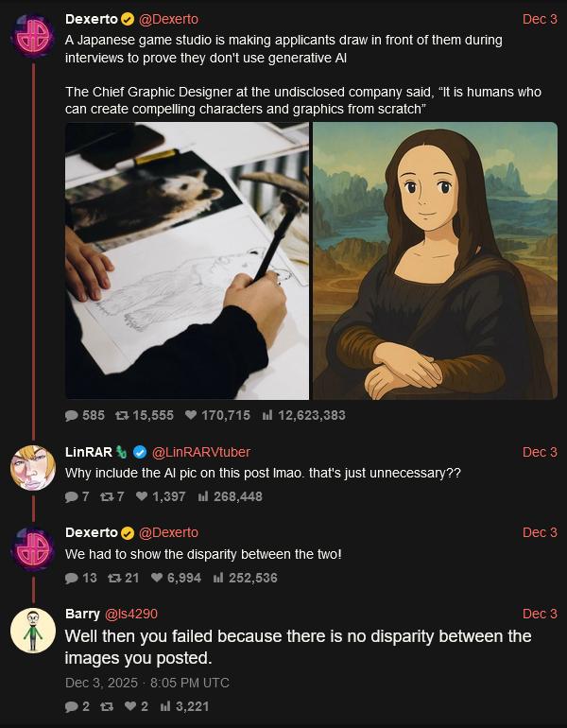This screenshot has width=567, height=728.
Task: Like LinRAR's reply with 1,397 likes
Action: pos(142,496)
